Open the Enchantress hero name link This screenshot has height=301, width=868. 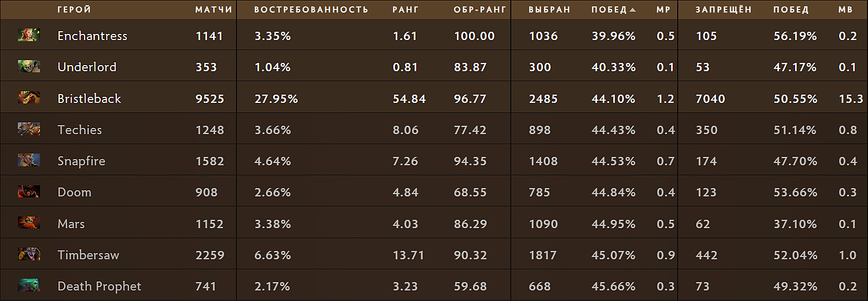pos(92,36)
